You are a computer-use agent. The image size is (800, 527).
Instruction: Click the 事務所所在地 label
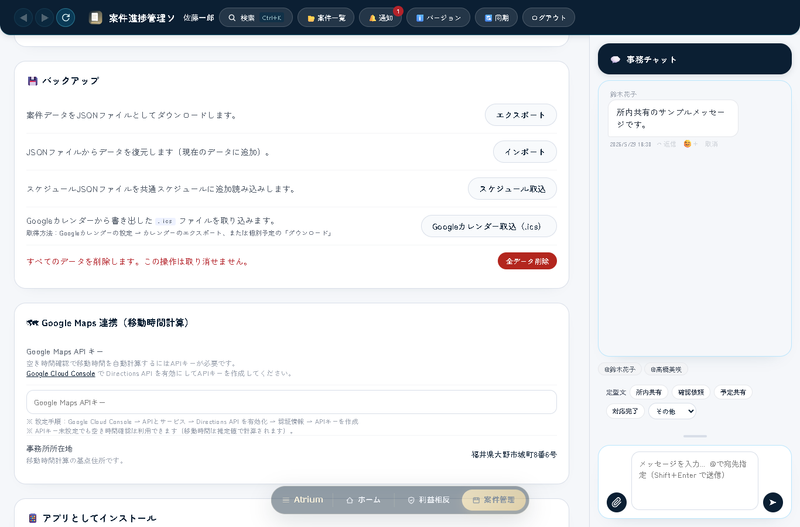coord(49,448)
